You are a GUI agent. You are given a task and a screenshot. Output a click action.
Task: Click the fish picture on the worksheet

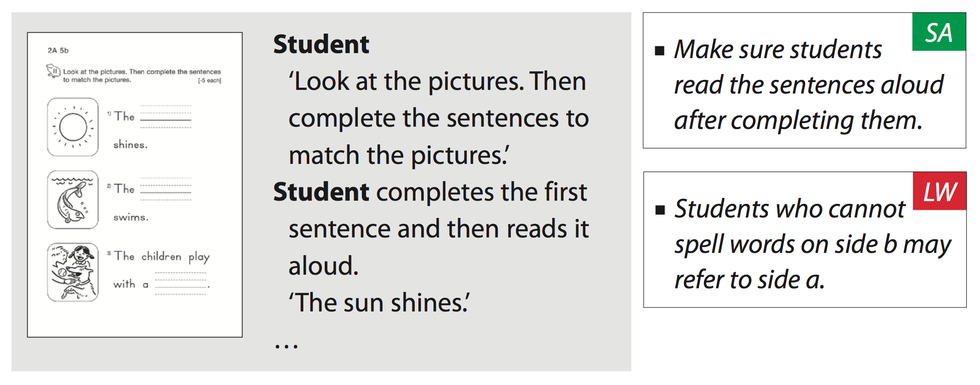click(x=73, y=200)
